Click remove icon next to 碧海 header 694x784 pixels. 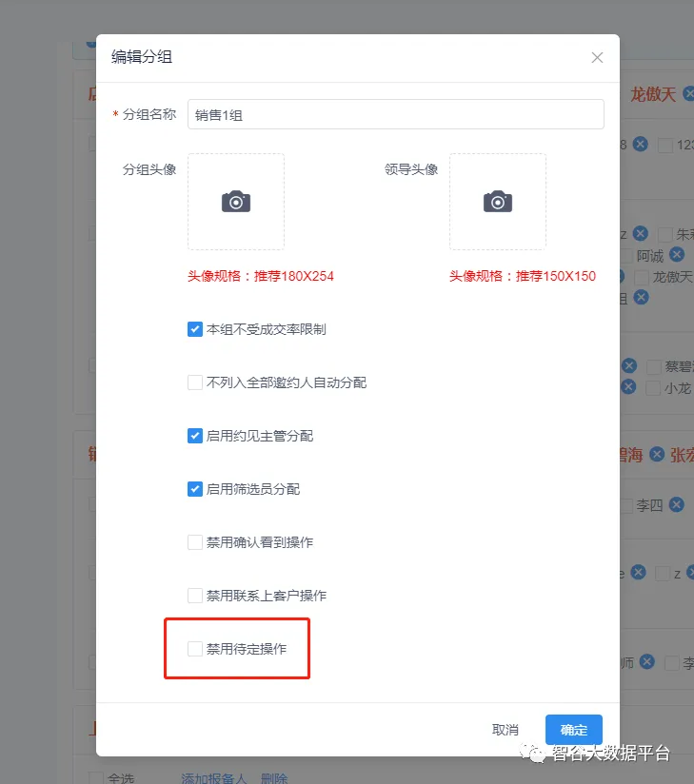point(657,455)
